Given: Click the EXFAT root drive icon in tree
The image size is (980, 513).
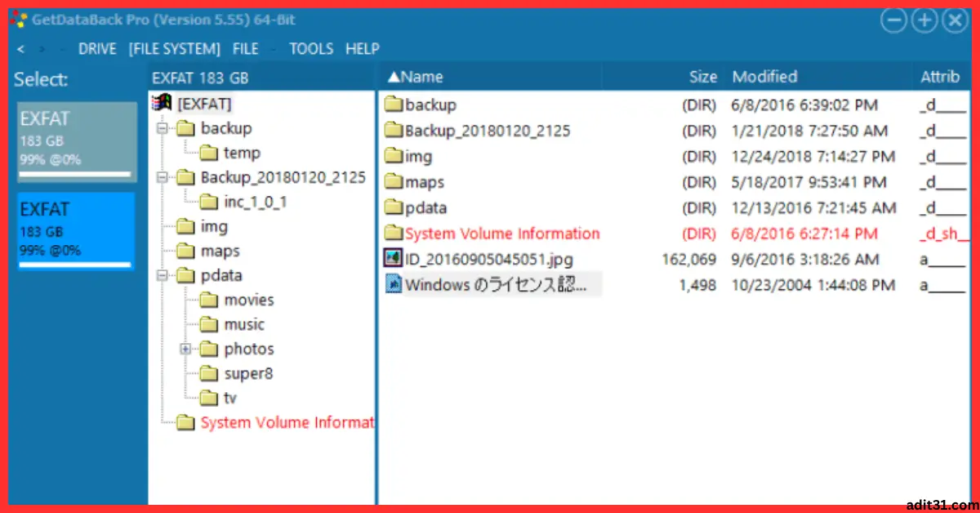Looking at the screenshot, I should point(163,104).
